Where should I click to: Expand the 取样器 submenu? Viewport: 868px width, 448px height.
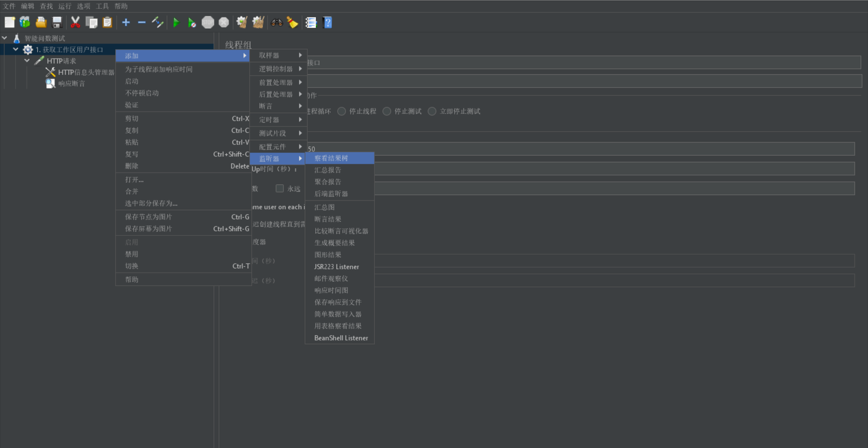(x=278, y=55)
